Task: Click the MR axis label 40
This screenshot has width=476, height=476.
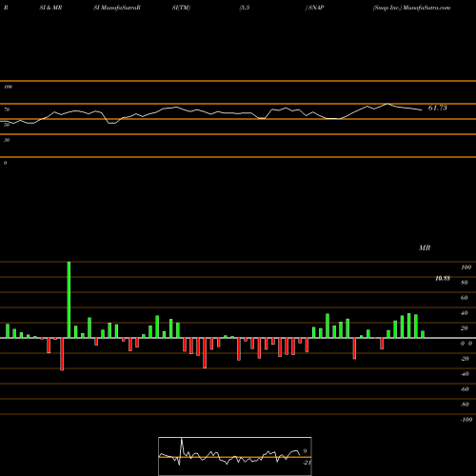Action: [x=464, y=313]
